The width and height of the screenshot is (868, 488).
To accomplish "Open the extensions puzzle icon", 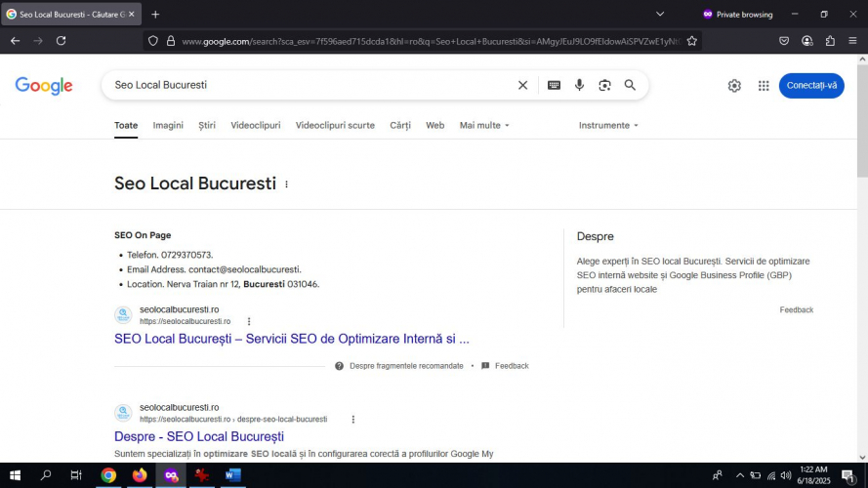I will 830,41.
